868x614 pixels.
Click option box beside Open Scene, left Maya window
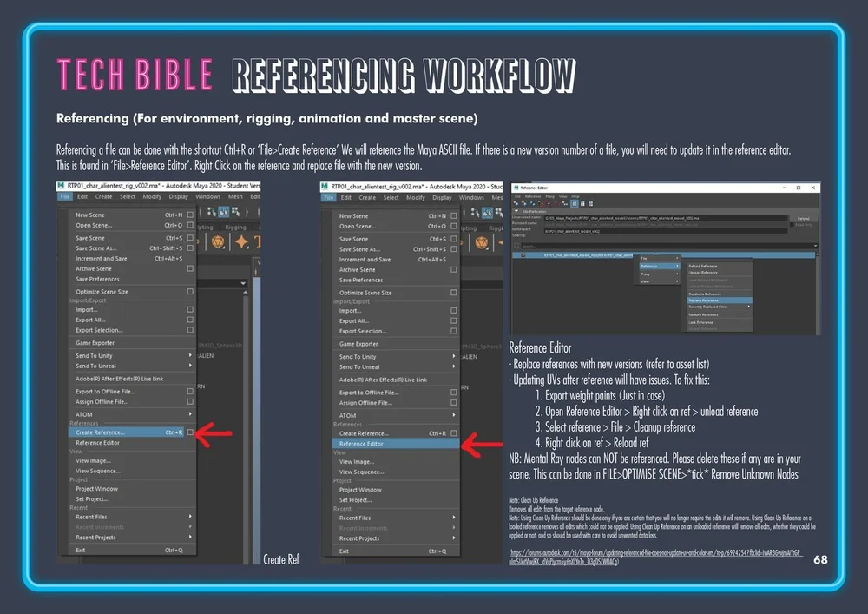click(x=190, y=225)
